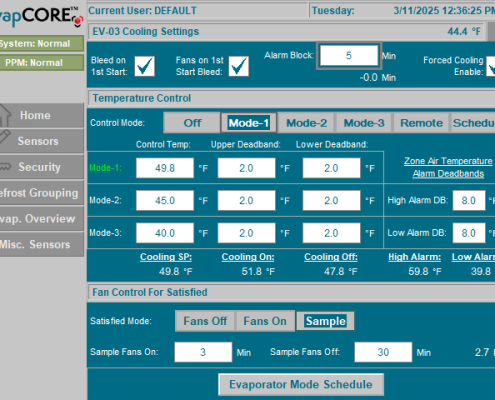The height and width of the screenshot is (400, 495).
Task: Open Zone Air Temperature Alarm Deadbands link
Action: [448, 167]
